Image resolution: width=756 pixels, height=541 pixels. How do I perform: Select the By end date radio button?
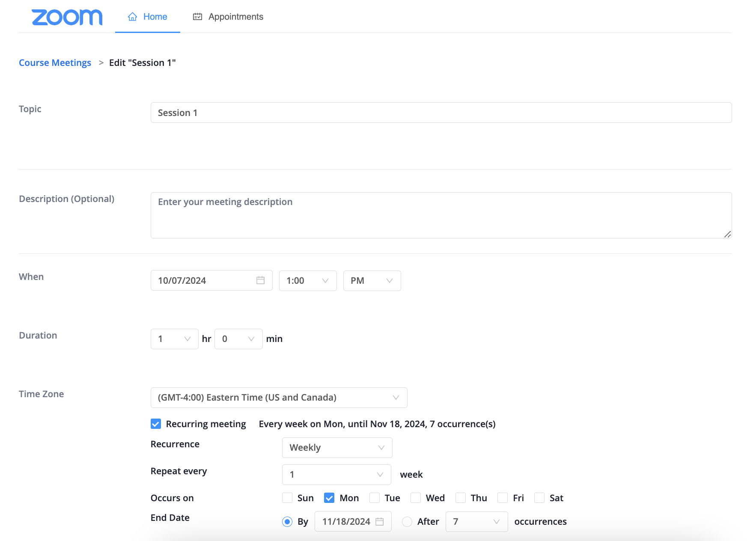(287, 522)
